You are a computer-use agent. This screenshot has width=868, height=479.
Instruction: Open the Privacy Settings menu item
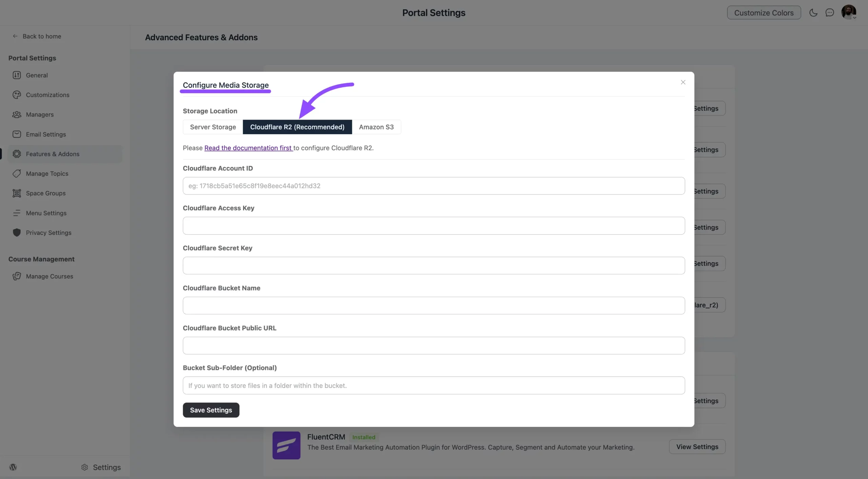65,233
